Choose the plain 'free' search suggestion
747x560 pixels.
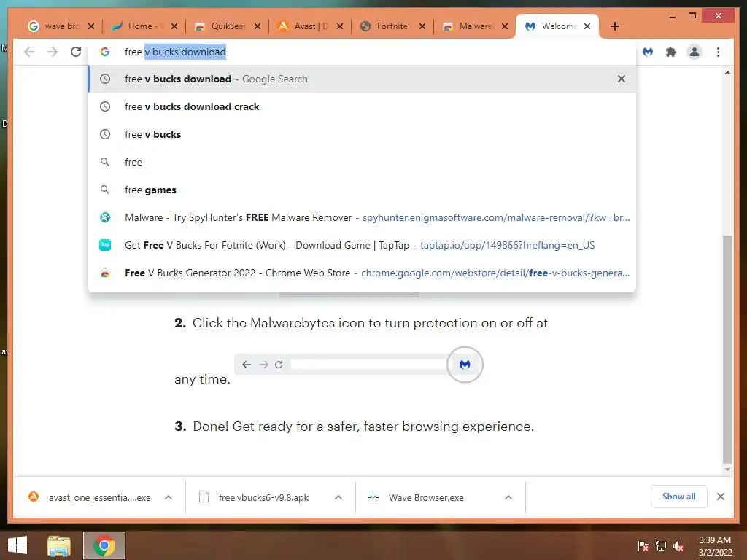pyautogui.click(x=362, y=162)
